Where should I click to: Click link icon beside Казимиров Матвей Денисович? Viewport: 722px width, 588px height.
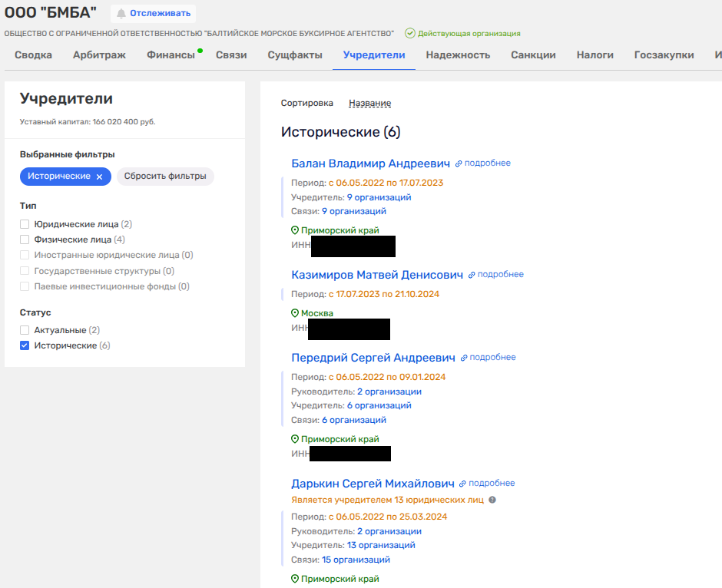coord(472,275)
